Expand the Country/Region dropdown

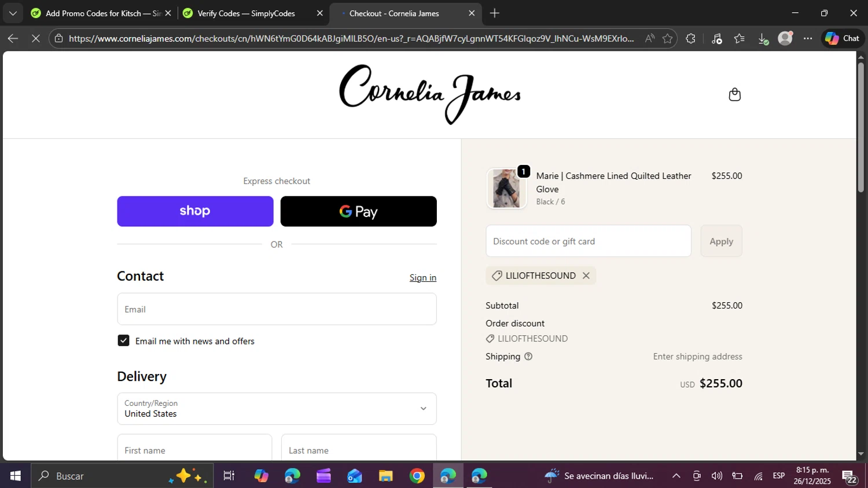pos(277,409)
